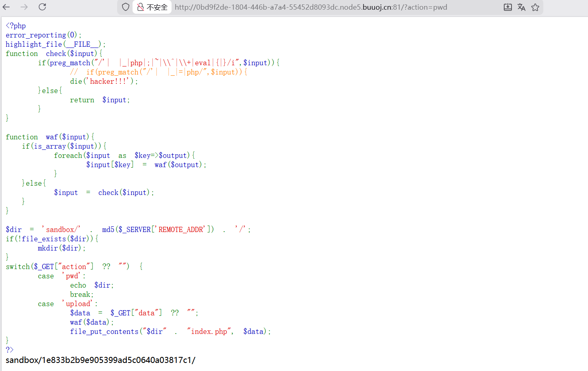Image resolution: width=588 pixels, height=371 pixels.
Task: Click the forward navigation arrow
Action: pyautogui.click(x=24, y=7)
